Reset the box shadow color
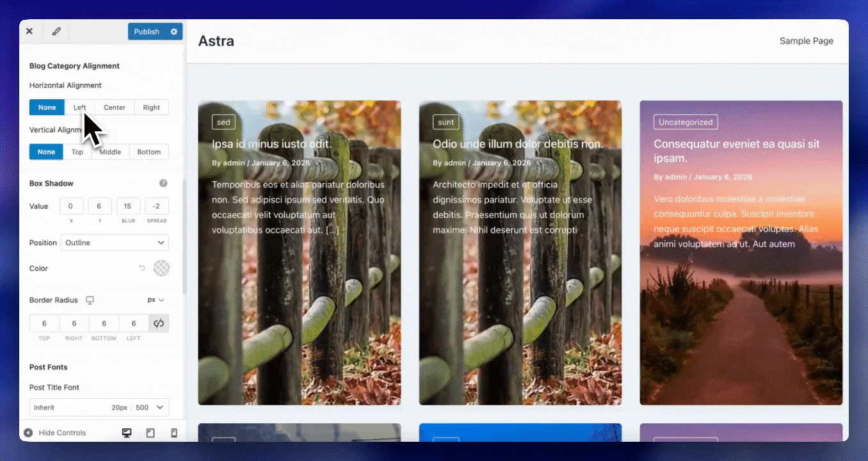 pyautogui.click(x=142, y=268)
